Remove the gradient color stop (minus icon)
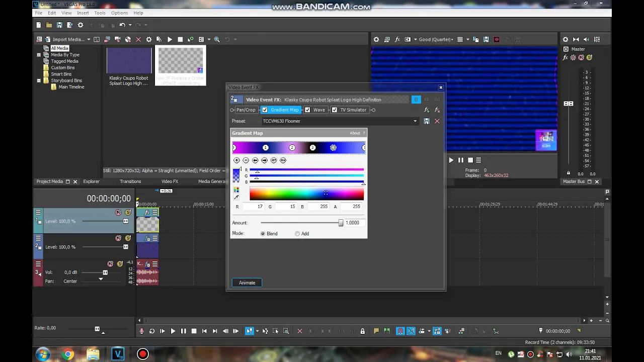The height and width of the screenshot is (362, 644). point(246,160)
